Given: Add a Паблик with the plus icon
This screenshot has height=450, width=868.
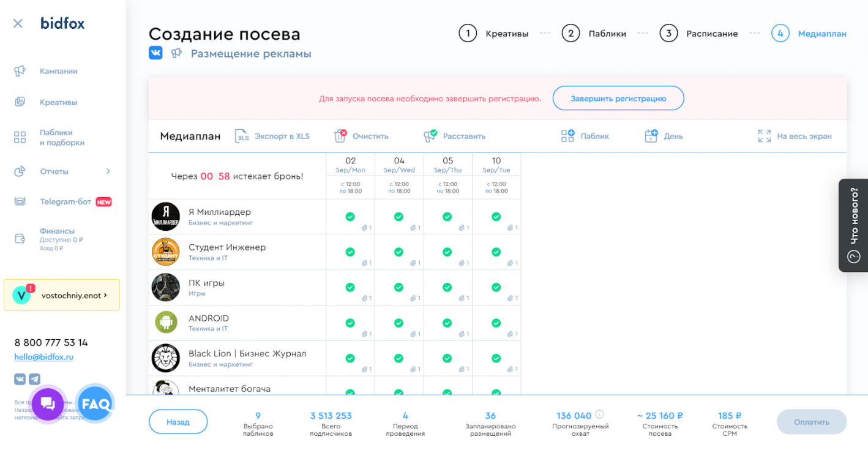Looking at the screenshot, I should (x=585, y=136).
